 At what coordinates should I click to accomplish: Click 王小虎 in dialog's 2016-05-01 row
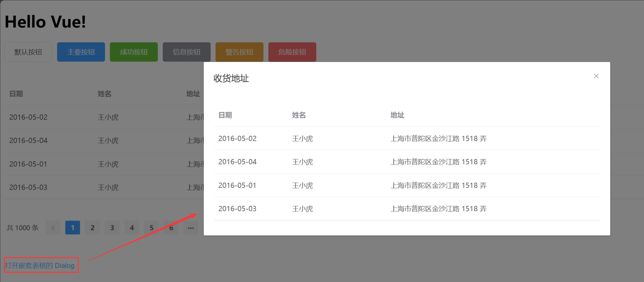(x=302, y=185)
